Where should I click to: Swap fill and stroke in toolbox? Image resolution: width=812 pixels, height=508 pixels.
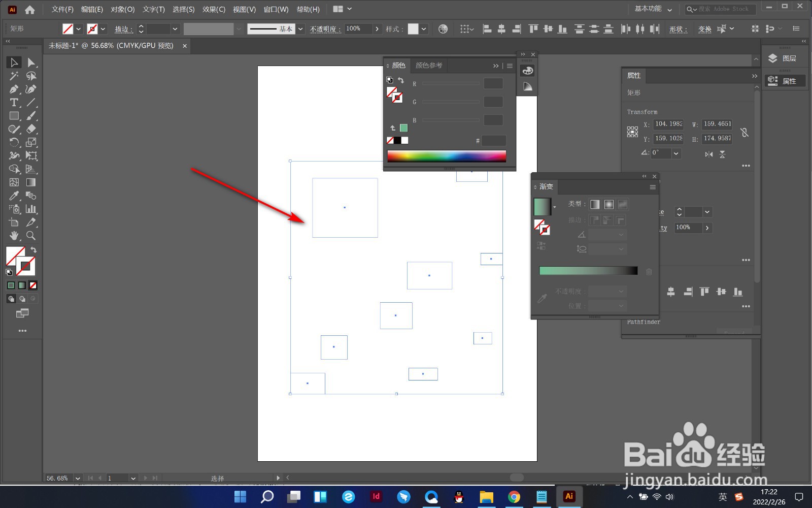click(x=33, y=250)
